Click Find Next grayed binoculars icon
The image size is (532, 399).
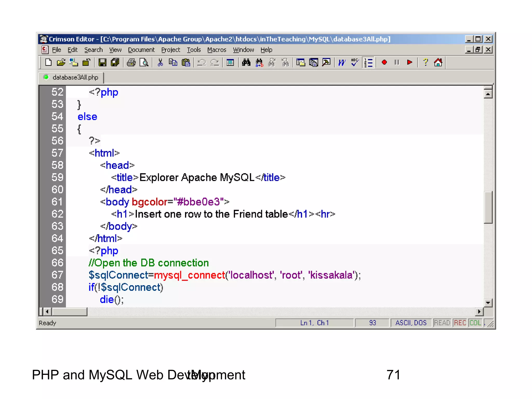pos(272,63)
